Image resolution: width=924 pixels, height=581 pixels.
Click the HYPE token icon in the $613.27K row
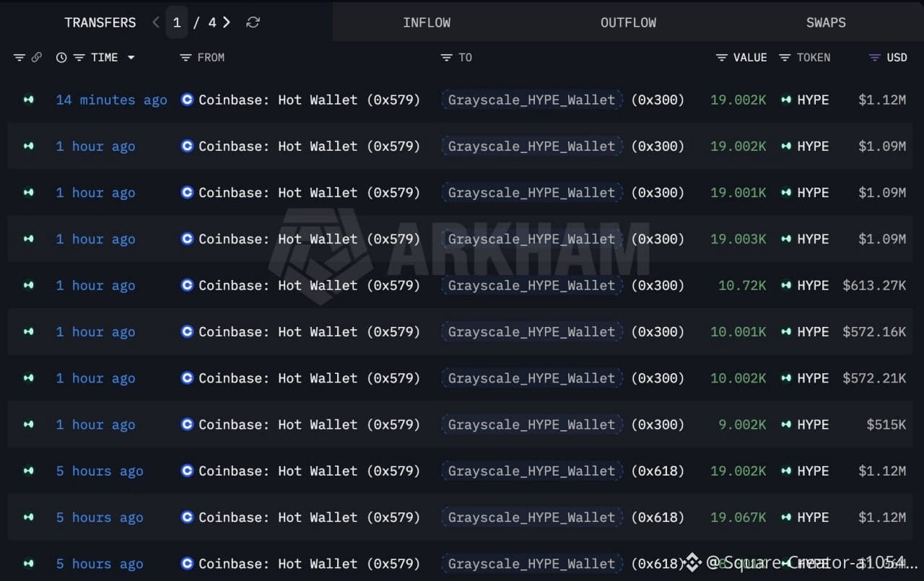786,285
